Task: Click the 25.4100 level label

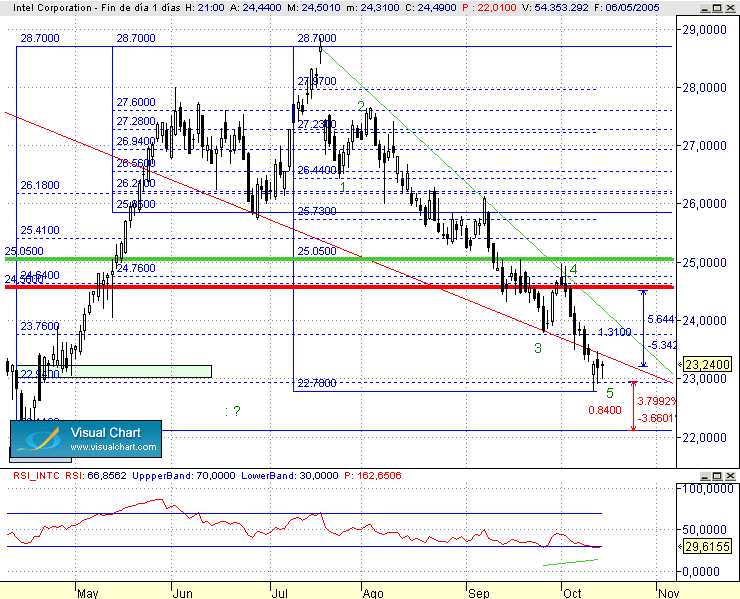Action: click(40, 230)
